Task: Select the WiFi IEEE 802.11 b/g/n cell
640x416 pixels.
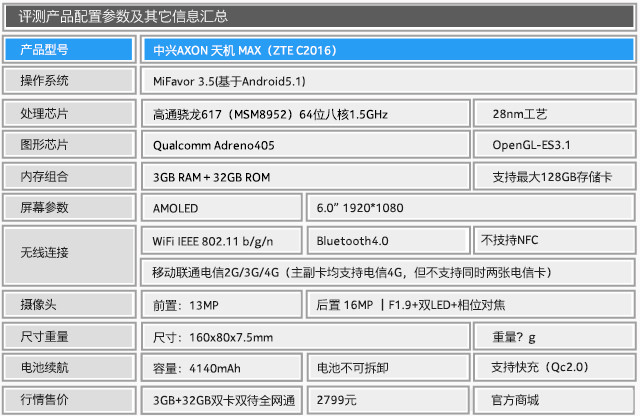Action: tap(220, 241)
